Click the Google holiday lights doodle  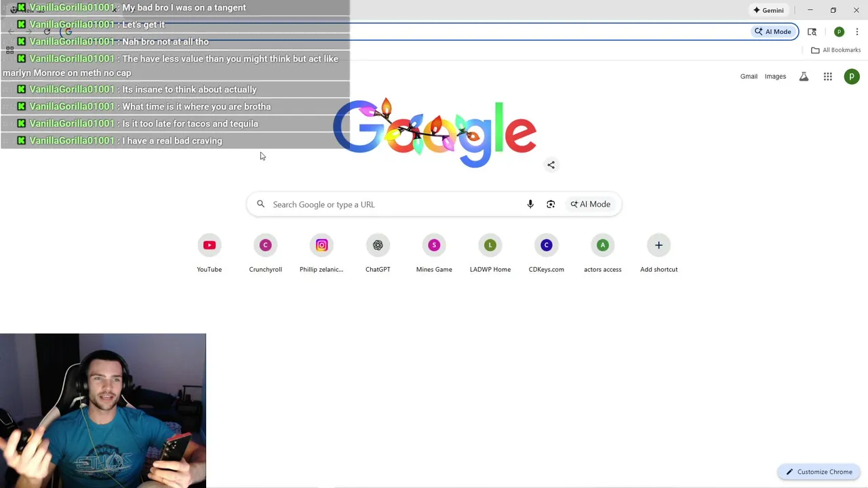(434, 133)
